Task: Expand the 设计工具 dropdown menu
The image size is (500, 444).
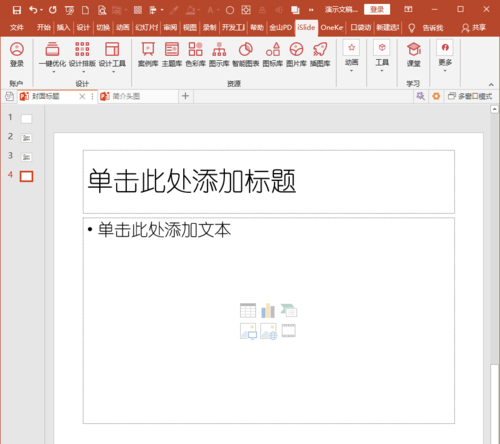Action: [x=113, y=72]
